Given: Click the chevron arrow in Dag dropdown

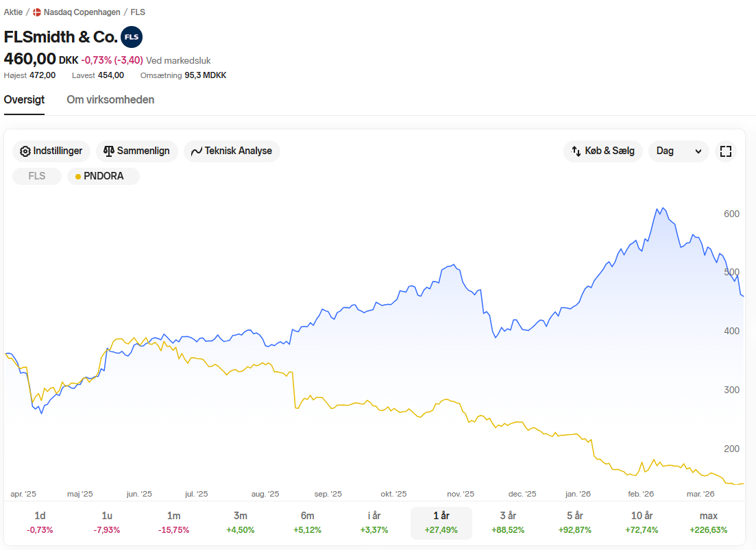Looking at the screenshot, I should pyautogui.click(x=698, y=151).
